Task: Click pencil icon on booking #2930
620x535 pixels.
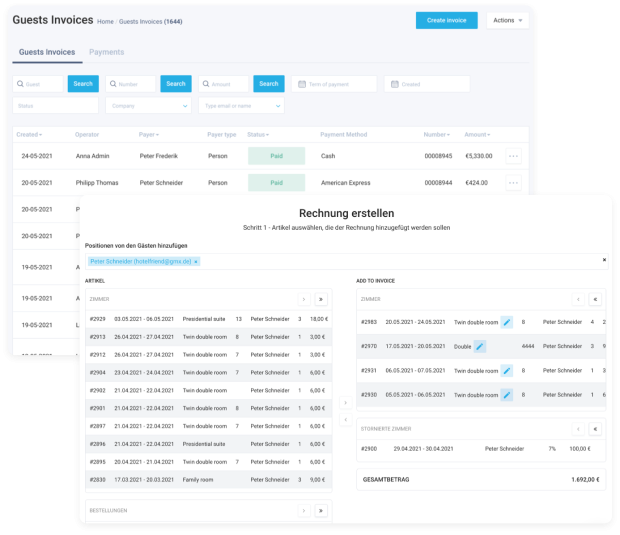Action: pyautogui.click(x=507, y=395)
